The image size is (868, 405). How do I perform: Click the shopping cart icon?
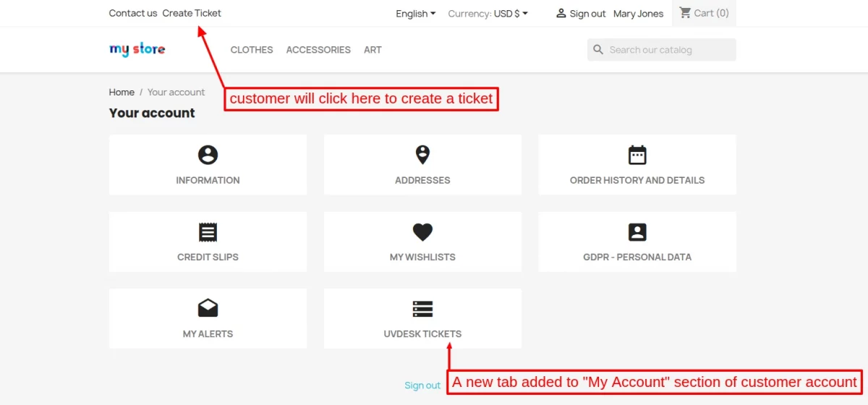click(x=685, y=12)
